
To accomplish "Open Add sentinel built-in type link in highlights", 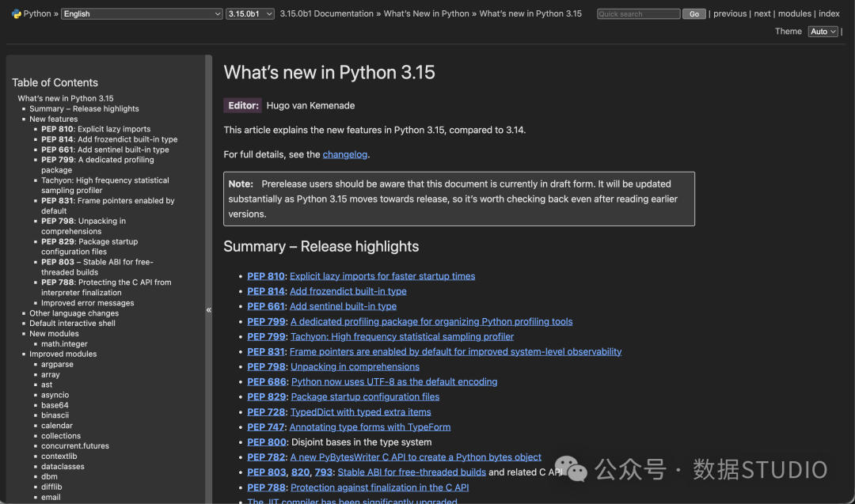I will point(343,306).
